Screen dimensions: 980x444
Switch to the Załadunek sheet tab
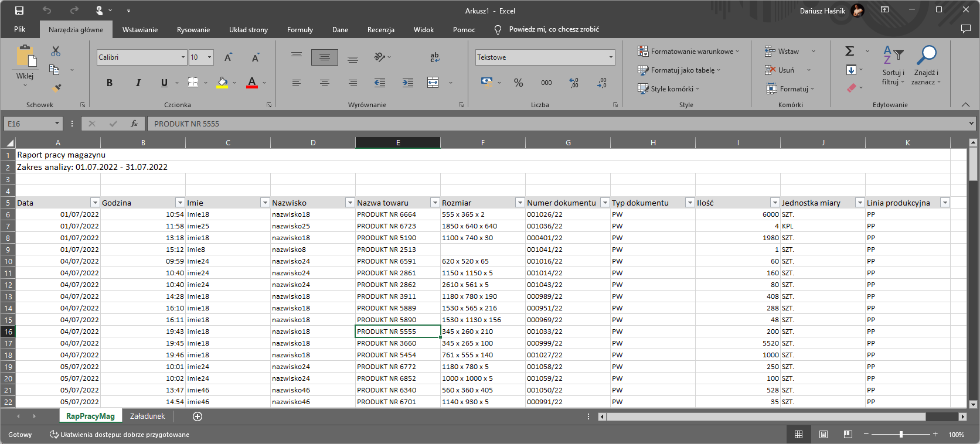point(147,416)
